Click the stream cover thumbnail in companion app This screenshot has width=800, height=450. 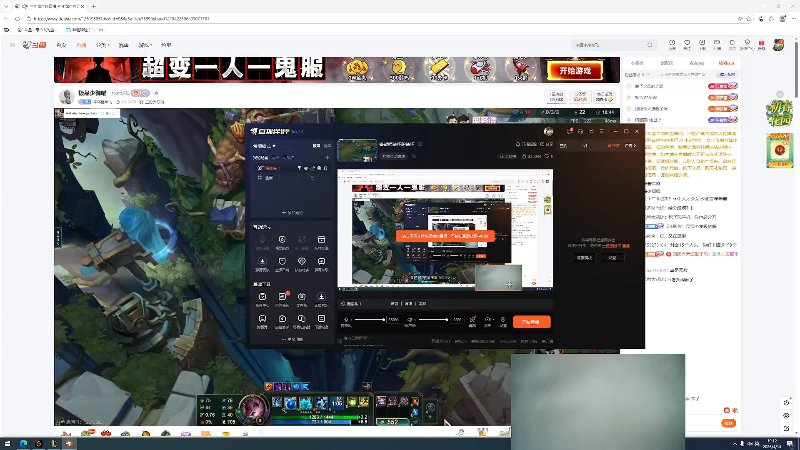pyautogui.click(x=357, y=150)
